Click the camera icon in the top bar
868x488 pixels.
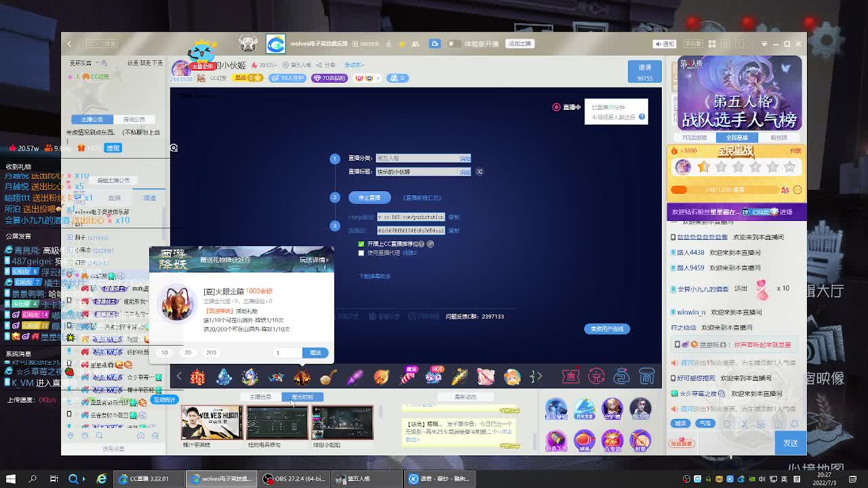coord(435,43)
